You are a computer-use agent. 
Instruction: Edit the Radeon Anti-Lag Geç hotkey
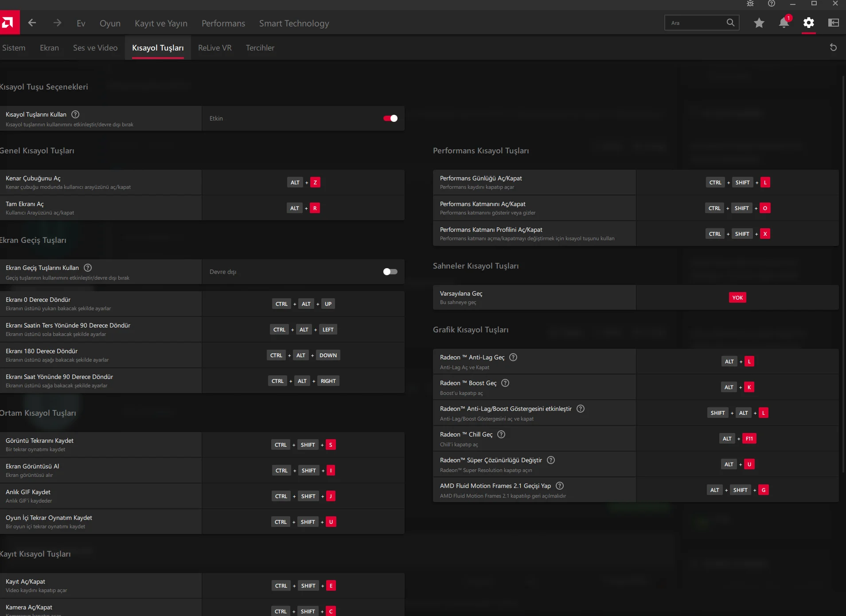coord(738,362)
